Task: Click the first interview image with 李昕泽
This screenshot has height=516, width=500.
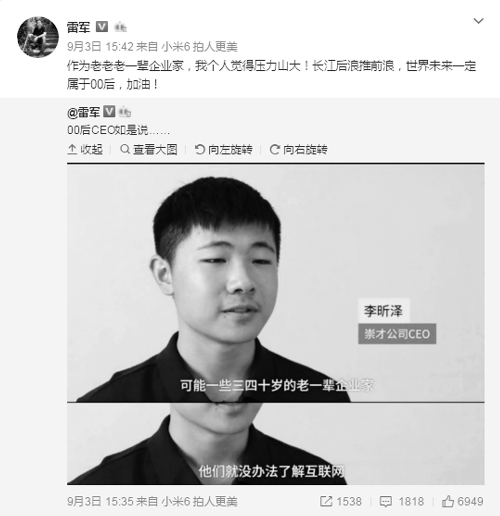Action: pyautogui.click(x=276, y=283)
